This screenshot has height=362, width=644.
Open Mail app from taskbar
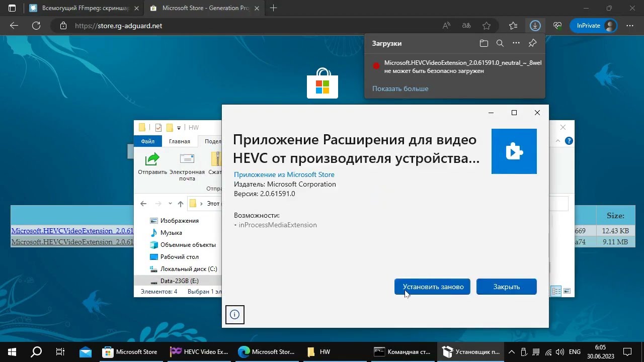click(85, 352)
